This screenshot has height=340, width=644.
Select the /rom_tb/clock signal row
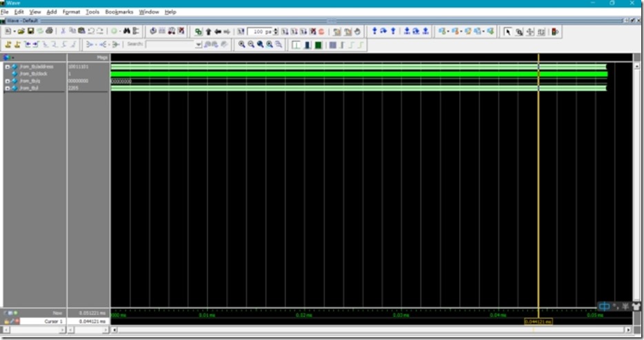click(34, 74)
